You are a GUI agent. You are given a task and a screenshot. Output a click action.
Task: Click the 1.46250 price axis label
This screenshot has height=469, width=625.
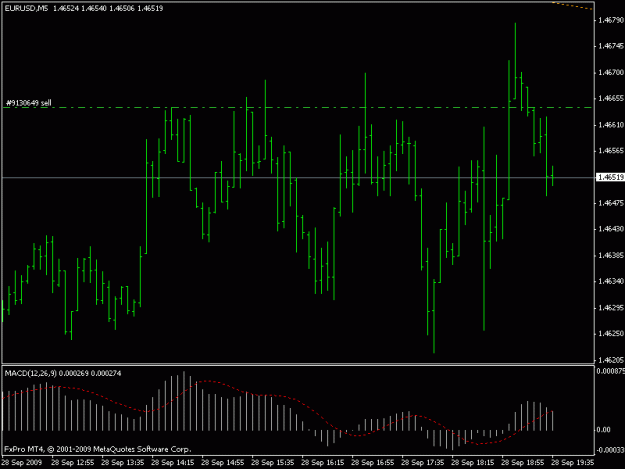pos(611,334)
